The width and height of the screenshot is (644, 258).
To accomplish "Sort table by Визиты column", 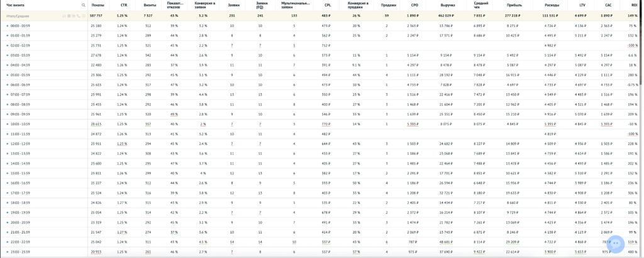I will pos(148,5).
